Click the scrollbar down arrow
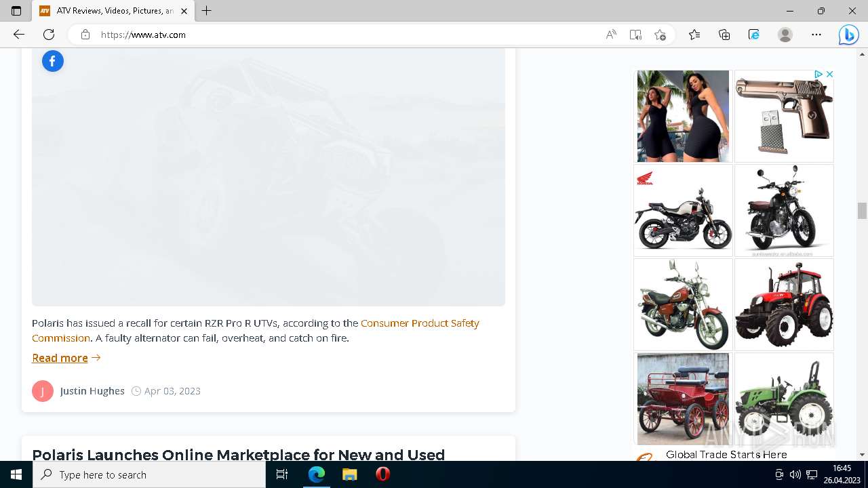This screenshot has height=488, width=868. pyautogui.click(x=862, y=455)
